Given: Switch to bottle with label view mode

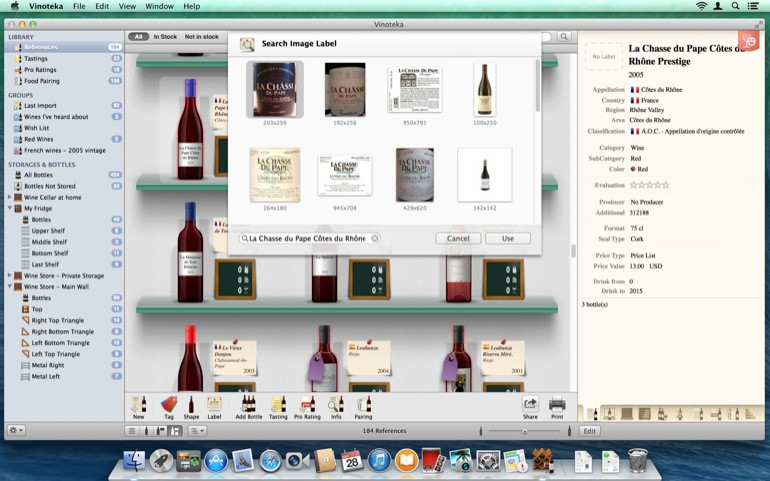Looking at the screenshot, I should pyautogui.click(x=161, y=431).
